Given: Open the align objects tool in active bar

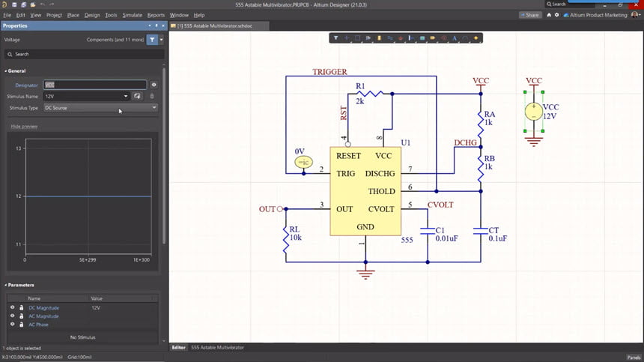Looking at the screenshot, I should pos(368,38).
